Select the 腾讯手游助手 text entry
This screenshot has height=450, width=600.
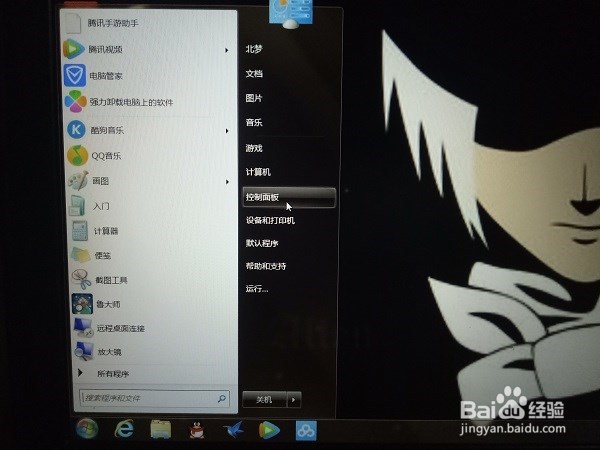coord(113,23)
